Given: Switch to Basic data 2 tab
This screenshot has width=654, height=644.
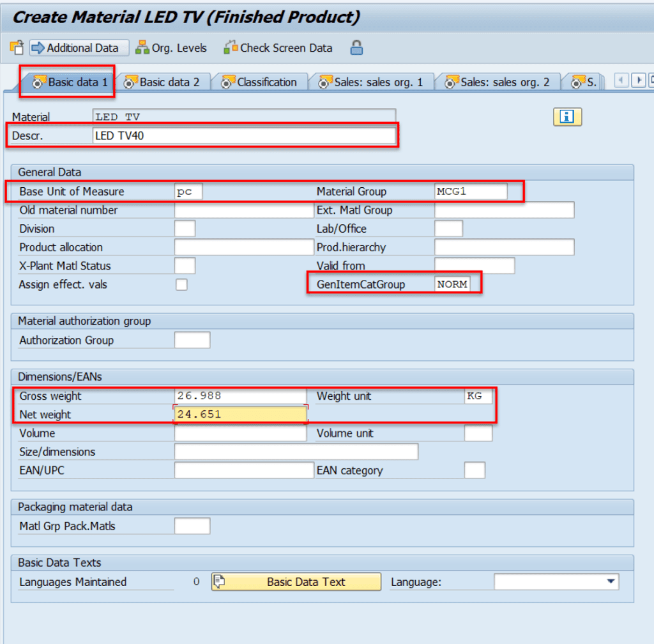Looking at the screenshot, I should (x=162, y=82).
